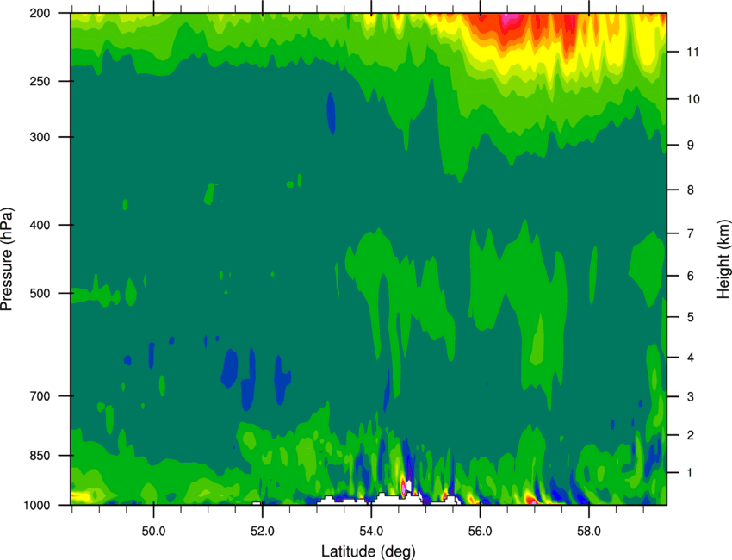Pick the 5 km height label

pyautogui.click(x=690, y=317)
